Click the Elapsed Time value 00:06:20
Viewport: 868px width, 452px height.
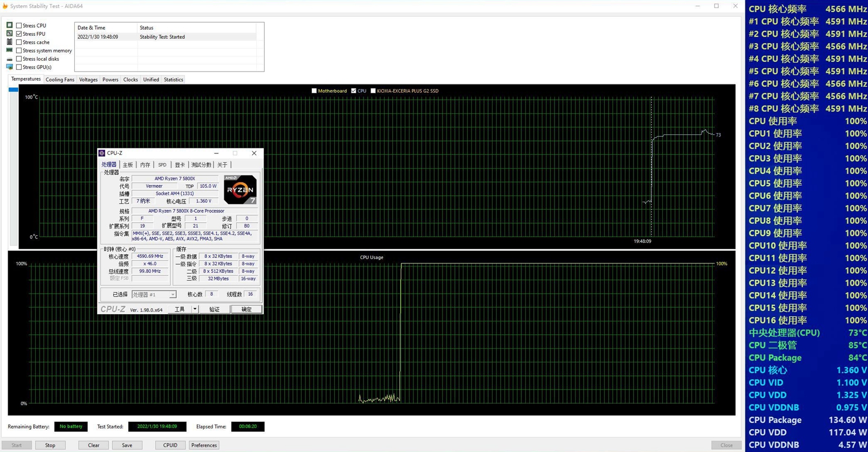[248, 427]
